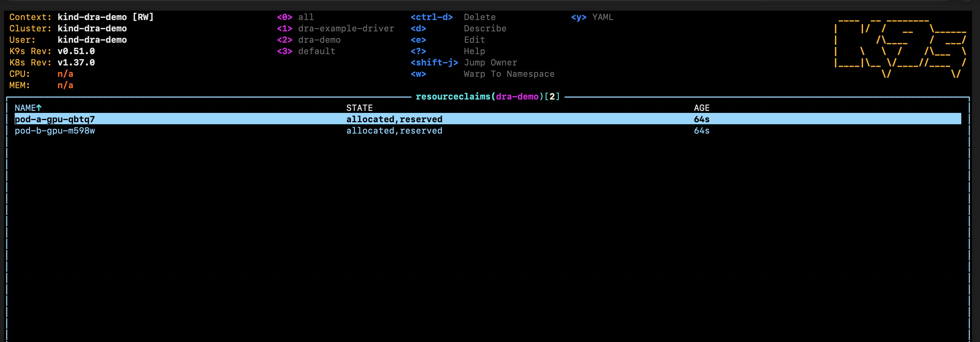Click the K8s Rev v1.37.0 value

click(76, 63)
